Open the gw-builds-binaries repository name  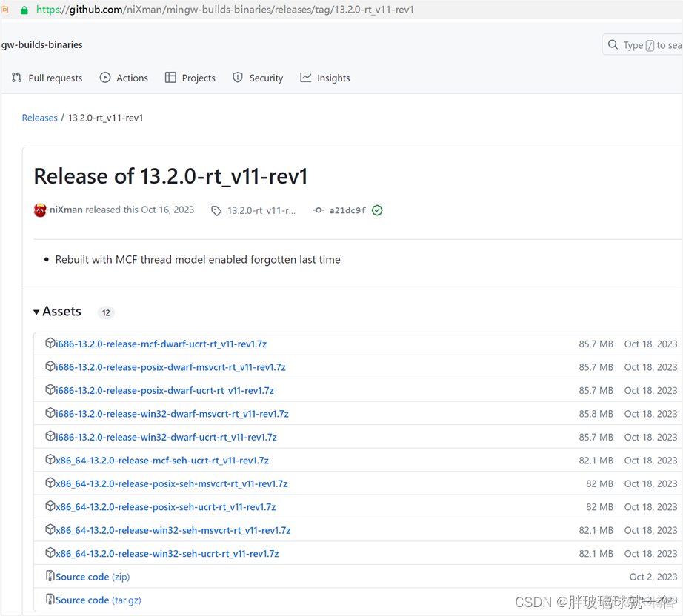point(41,45)
